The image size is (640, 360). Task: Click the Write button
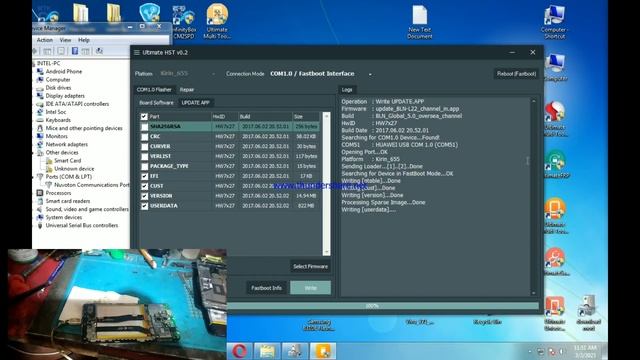[311, 288]
